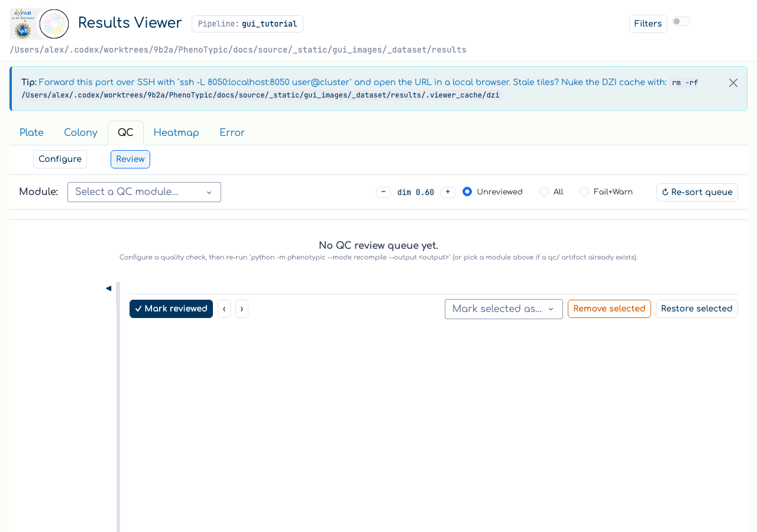Collapse the side panel triangle arrow
The image size is (757, 532).
click(x=108, y=288)
